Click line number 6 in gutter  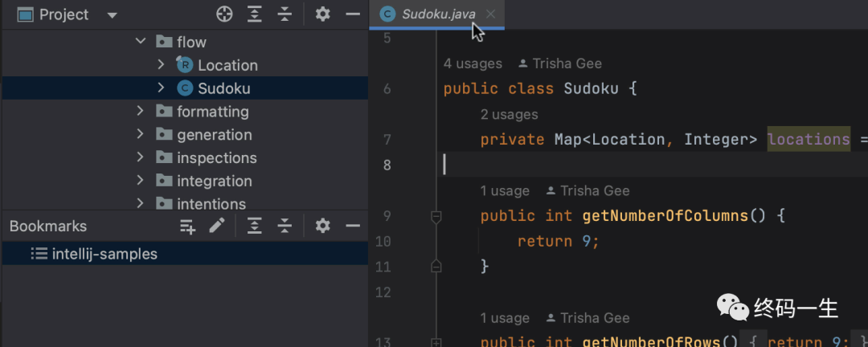pos(387,89)
